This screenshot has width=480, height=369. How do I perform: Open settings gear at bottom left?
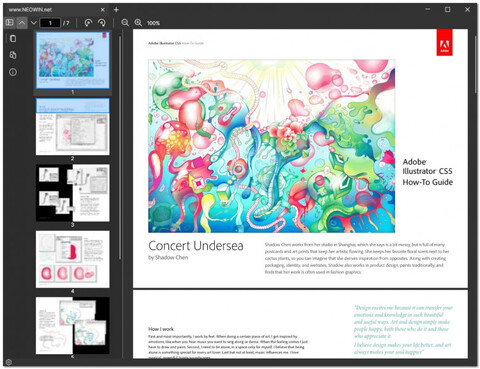(9, 362)
